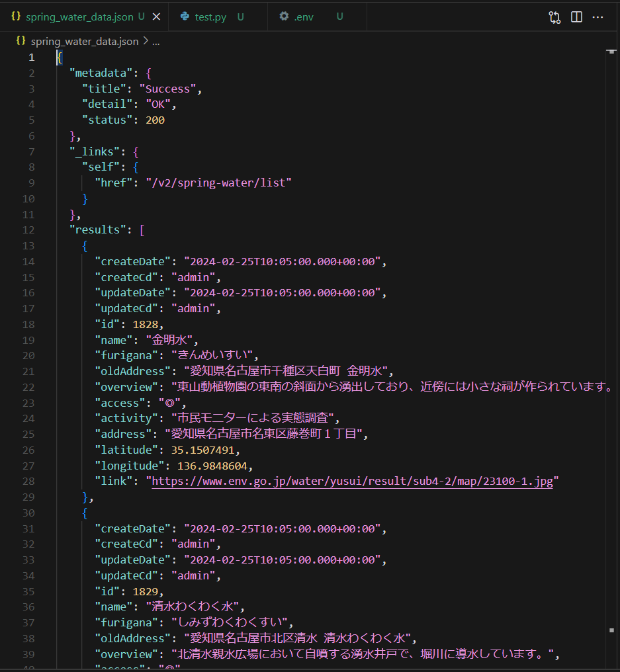Click the name value "金明水"

169,340
